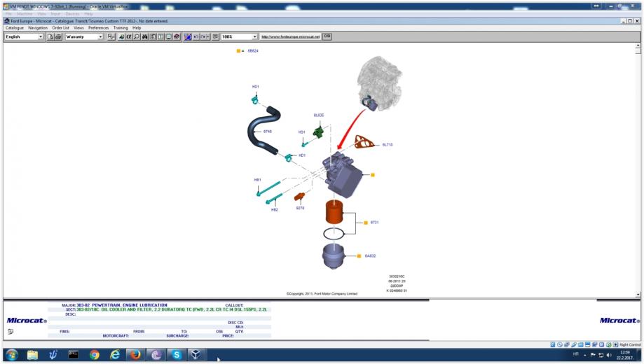Click the blue illustration toolbar icon
Screen dimensions: 644x364
point(188,37)
